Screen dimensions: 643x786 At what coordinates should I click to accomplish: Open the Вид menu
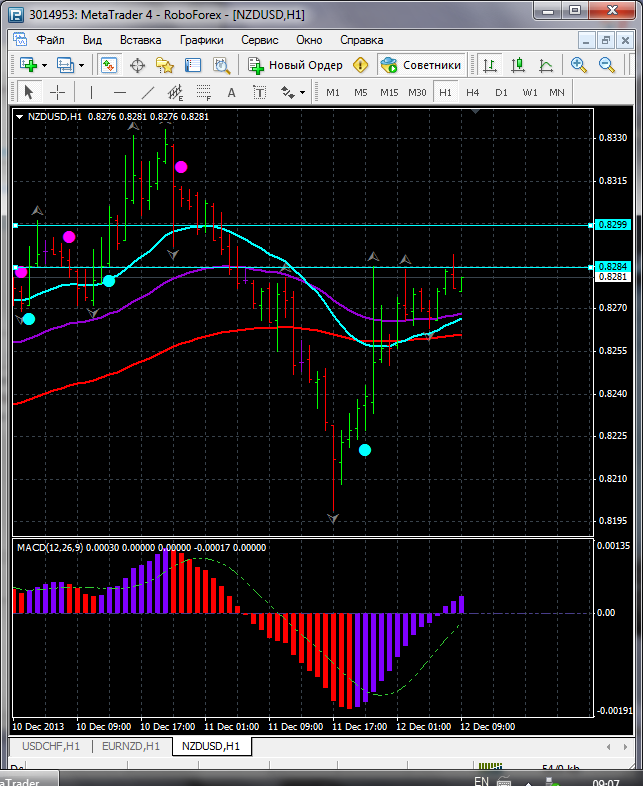tap(92, 40)
